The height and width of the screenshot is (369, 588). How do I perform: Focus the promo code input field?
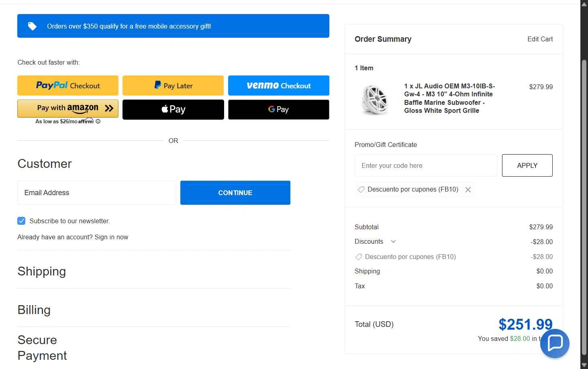(426, 165)
